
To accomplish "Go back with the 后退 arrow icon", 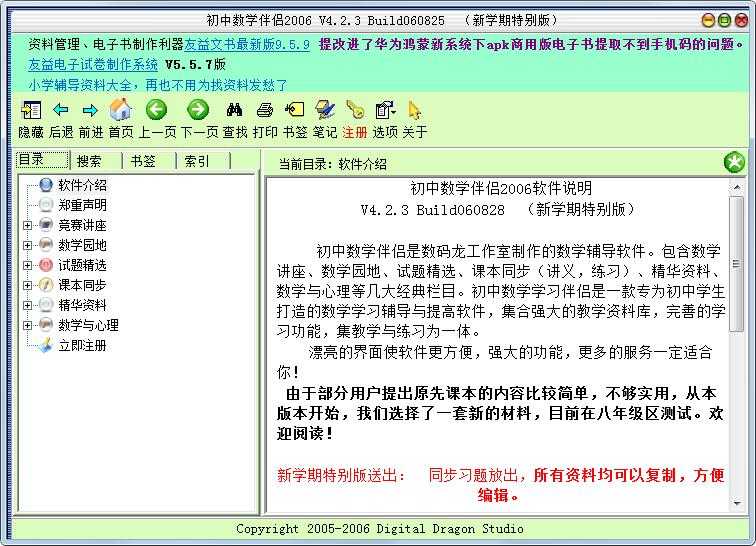I will pyautogui.click(x=61, y=110).
